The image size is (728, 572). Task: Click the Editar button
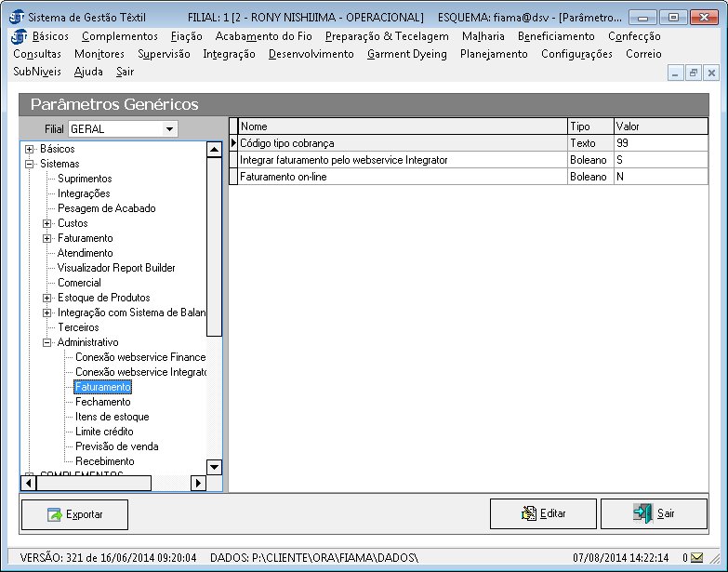(x=543, y=513)
